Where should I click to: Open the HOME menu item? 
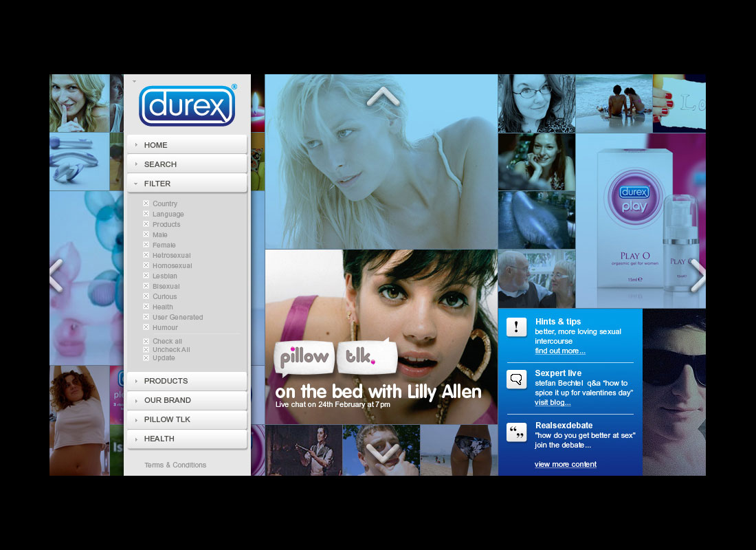tap(187, 145)
